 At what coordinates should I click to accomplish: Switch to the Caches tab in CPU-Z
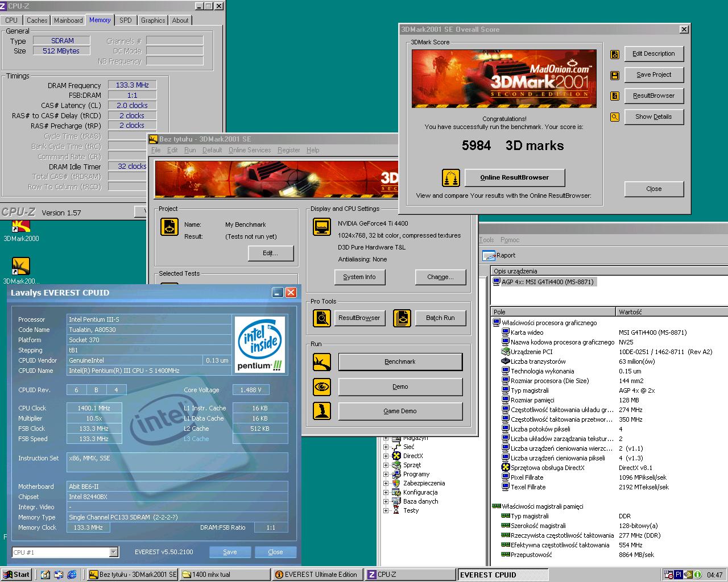37,20
